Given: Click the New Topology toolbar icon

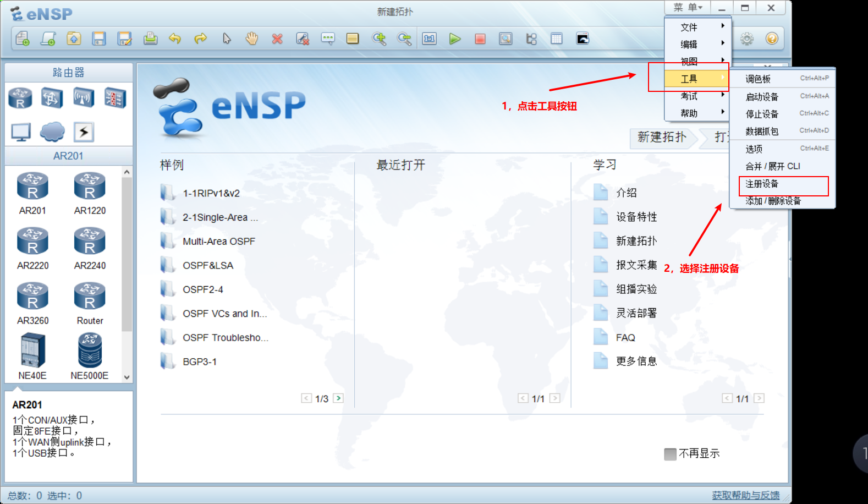Looking at the screenshot, I should click(23, 39).
